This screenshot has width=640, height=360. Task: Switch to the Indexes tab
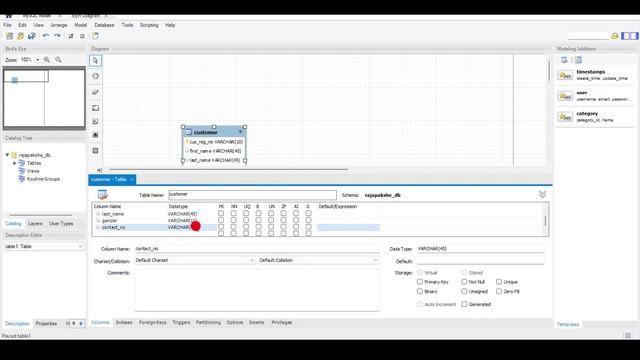pyautogui.click(x=124, y=322)
